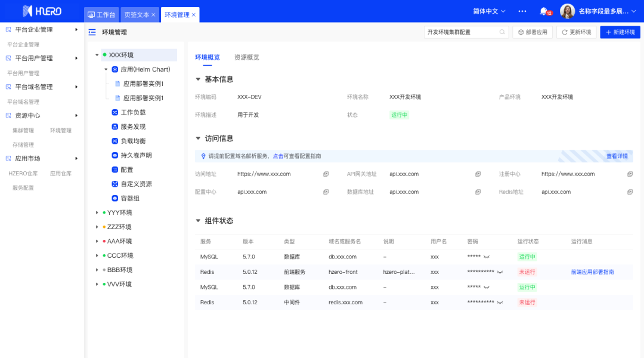Focus the 开发环境集群配置 search field
The height and width of the screenshot is (358, 644).
[x=460, y=32]
